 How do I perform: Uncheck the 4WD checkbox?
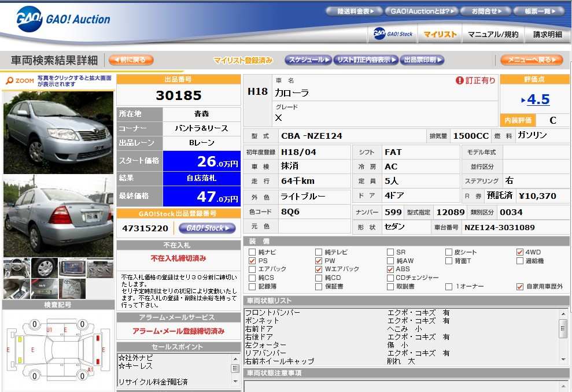pyautogui.click(x=520, y=252)
